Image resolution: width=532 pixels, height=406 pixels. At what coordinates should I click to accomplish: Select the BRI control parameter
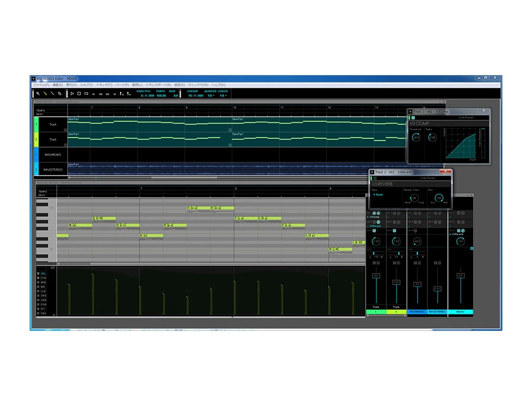43,287
